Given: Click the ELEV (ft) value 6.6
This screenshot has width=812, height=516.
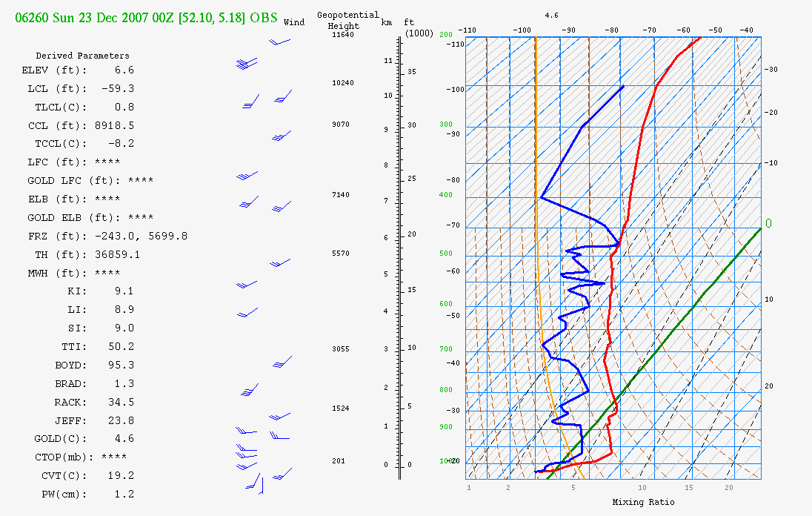Looking at the screenshot, I should click(x=124, y=70).
